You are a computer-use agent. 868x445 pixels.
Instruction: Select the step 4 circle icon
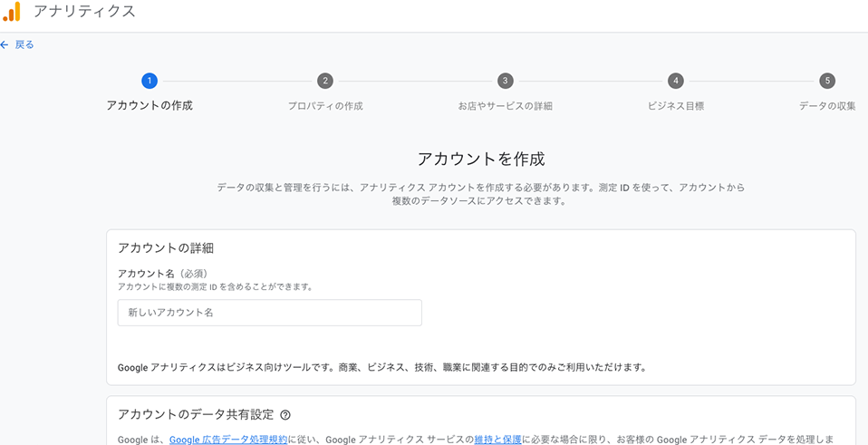click(675, 81)
